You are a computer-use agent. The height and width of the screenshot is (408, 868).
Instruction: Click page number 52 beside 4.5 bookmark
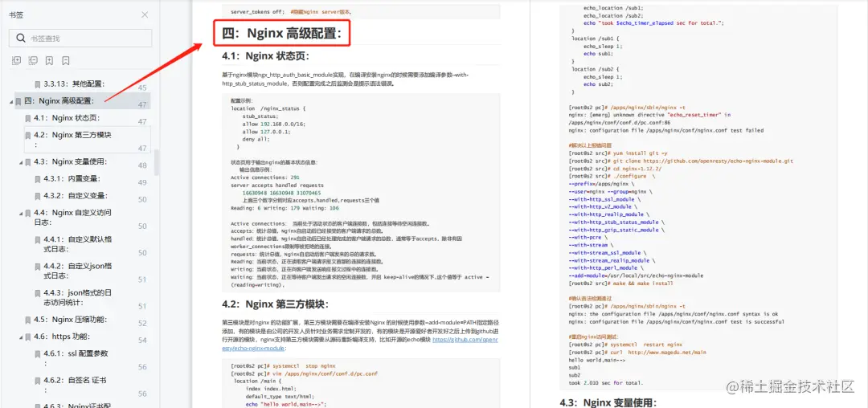click(x=142, y=324)
